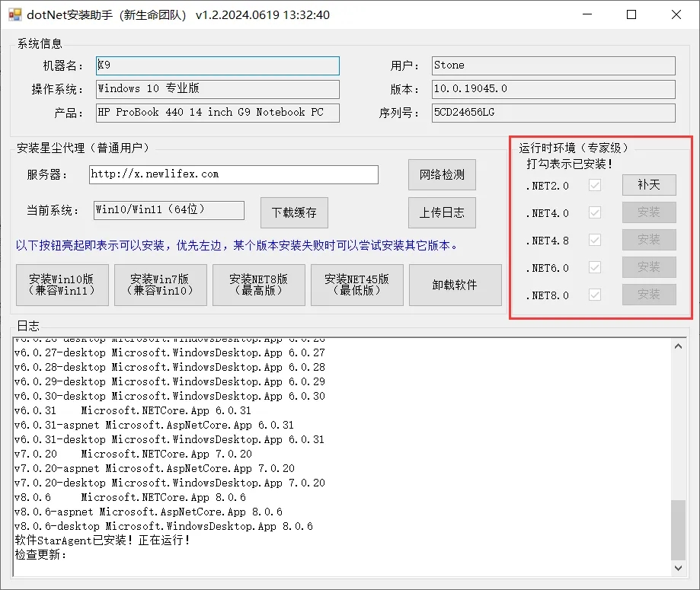
Task: Toggle the .NET8.0 installed checkbox
Action: [x=595, y=295]
